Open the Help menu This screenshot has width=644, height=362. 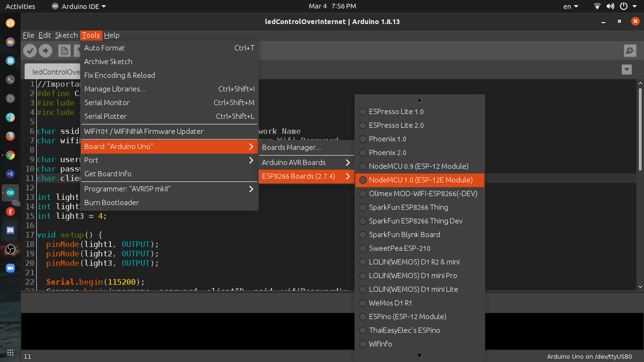point(112,35)
